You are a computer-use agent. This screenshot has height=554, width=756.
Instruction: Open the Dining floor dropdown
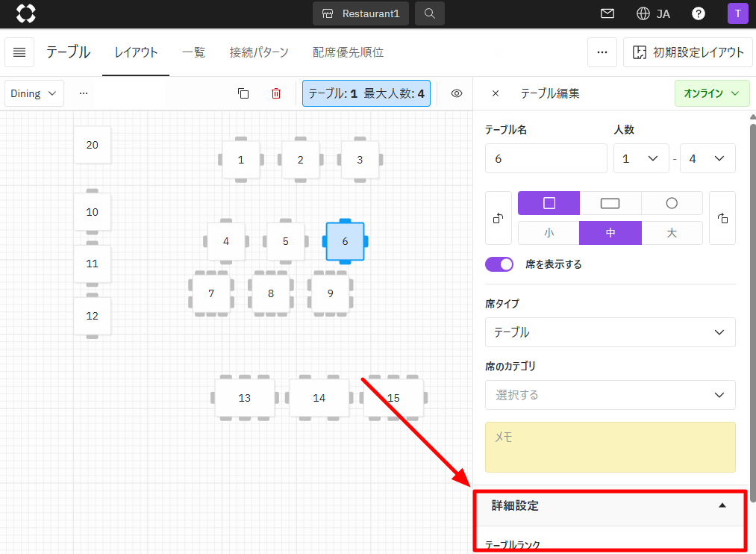(x=34, y=93)
